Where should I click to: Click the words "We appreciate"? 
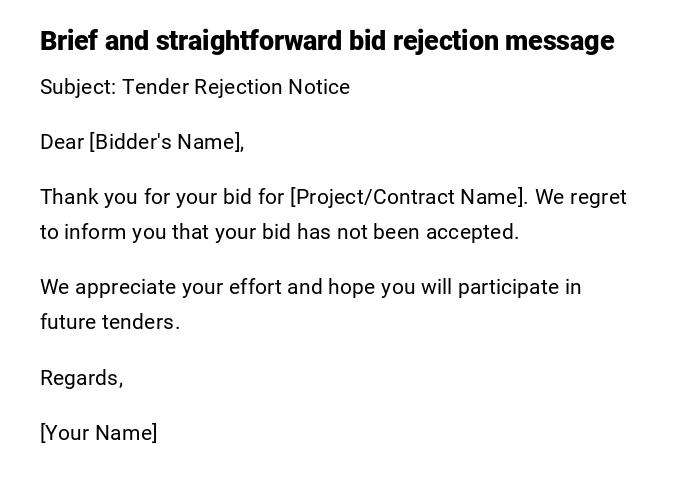point(104,287)
